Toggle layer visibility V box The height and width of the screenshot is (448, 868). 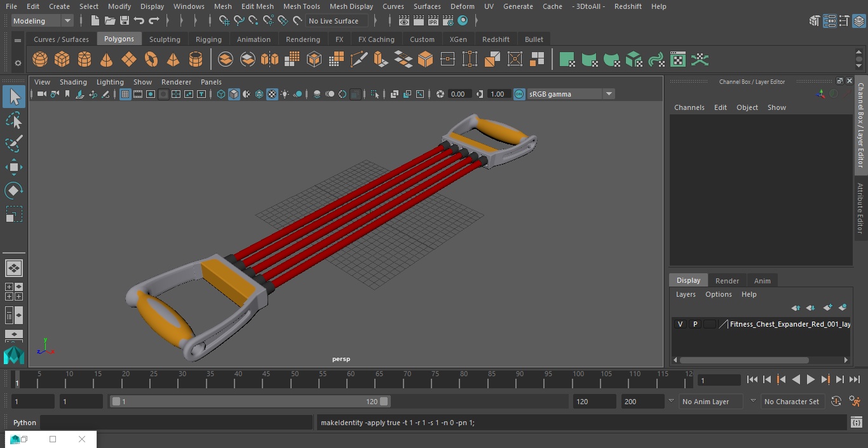point(680,324)
